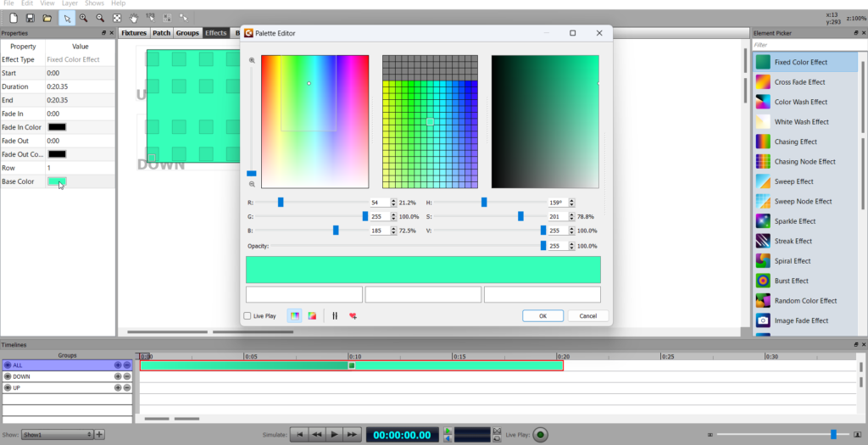Viewport: 868px width, 445px height.
Task: Choose the hand pan tool
Action: tap(134, 18)
